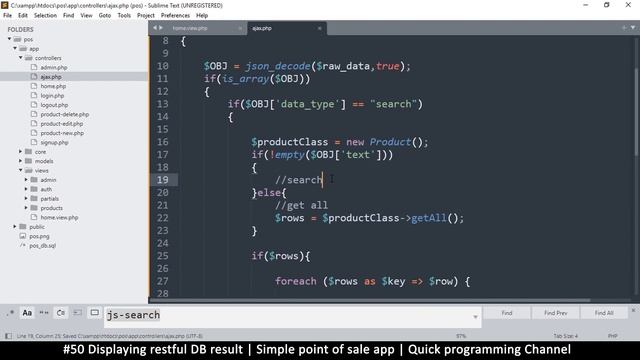Collapse the pos root folder
This screenshot has width=640, height=360.
click(9, 39)
